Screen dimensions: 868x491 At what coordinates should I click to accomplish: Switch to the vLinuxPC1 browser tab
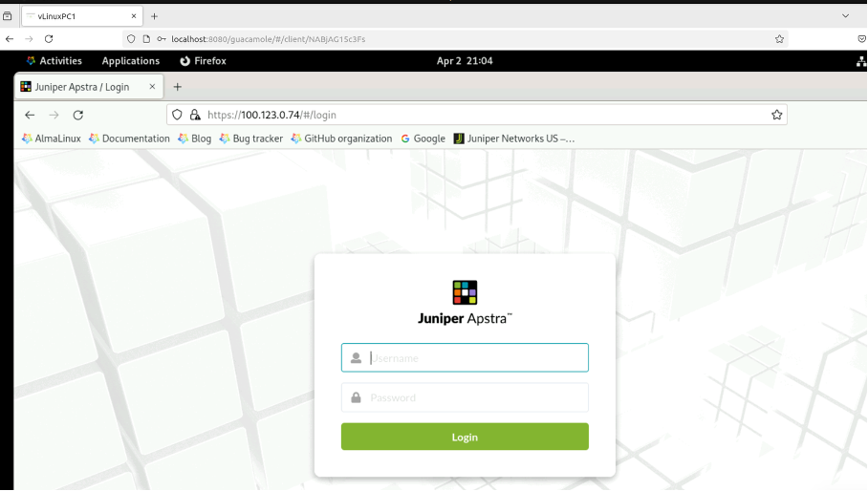pyautogui.click(x=76, y=16)
